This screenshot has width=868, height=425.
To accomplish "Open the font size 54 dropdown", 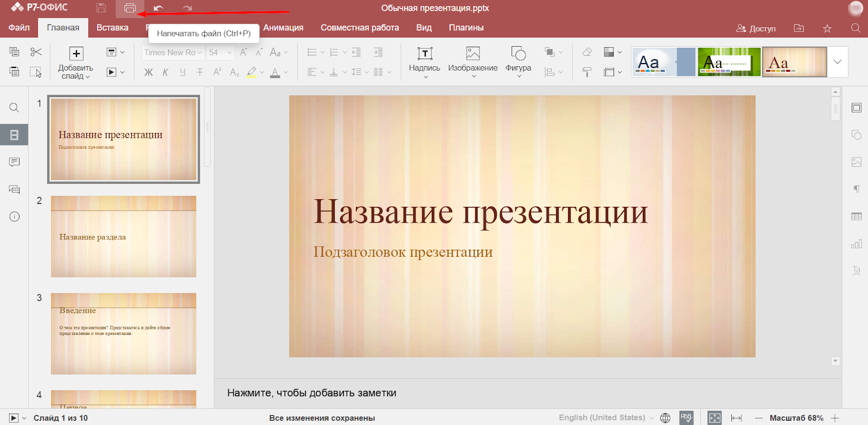I will [x=220, y=53].
